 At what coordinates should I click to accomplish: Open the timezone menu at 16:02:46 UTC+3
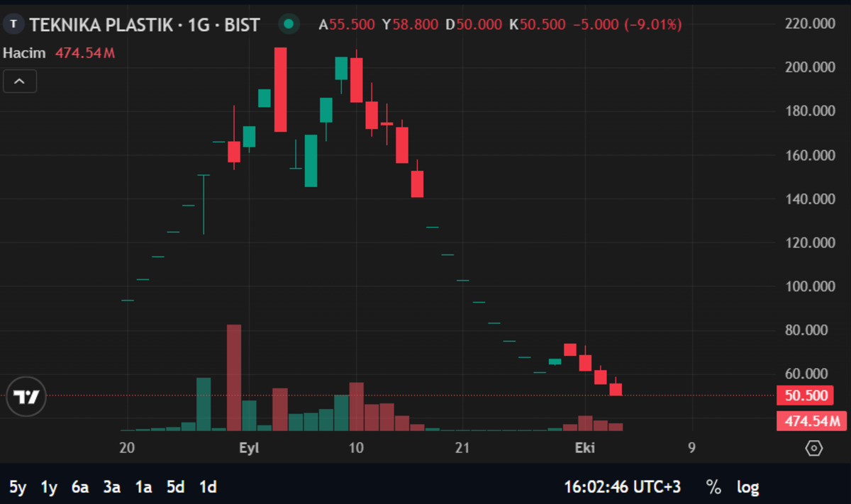point(622,487)
